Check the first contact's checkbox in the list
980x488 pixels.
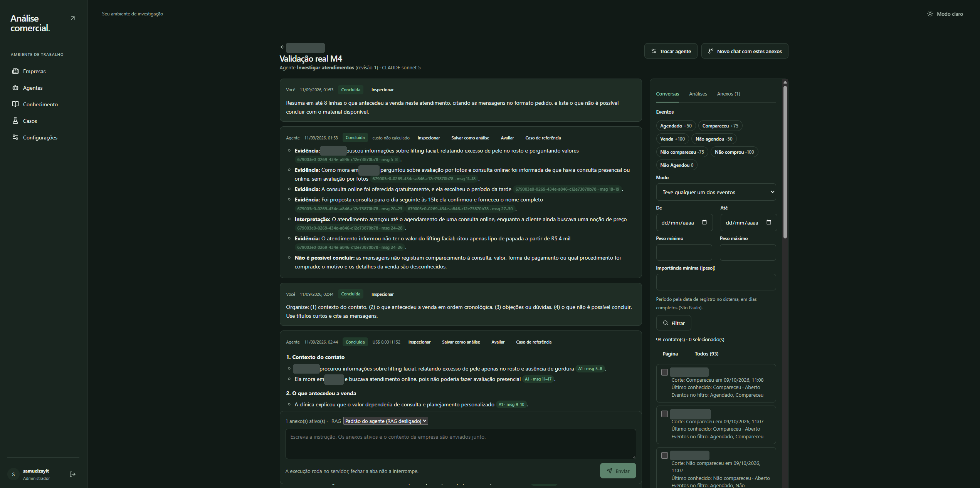pos(664,372)
